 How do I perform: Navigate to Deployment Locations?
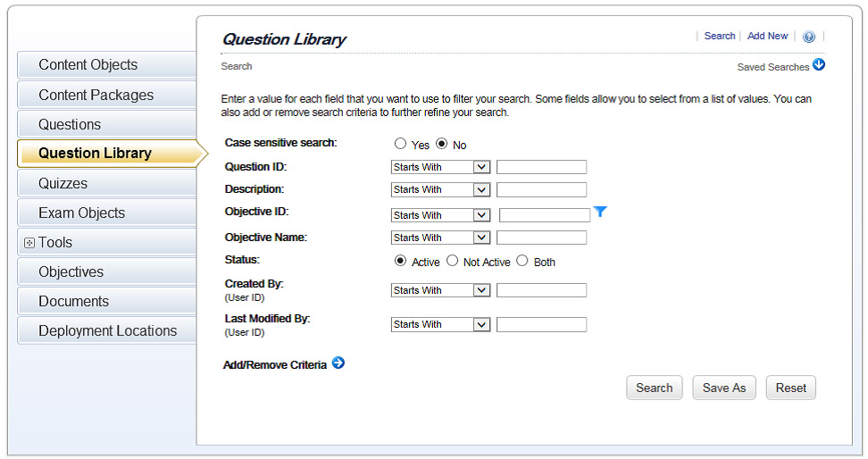point(107,330)
